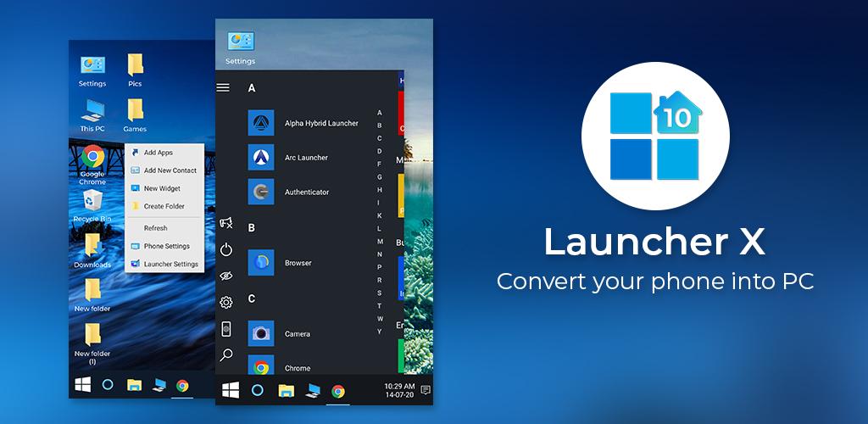Click the search magnifier in start sidebar
The height and width of the screenshot is (424, 868).
(x=225, y=354)
